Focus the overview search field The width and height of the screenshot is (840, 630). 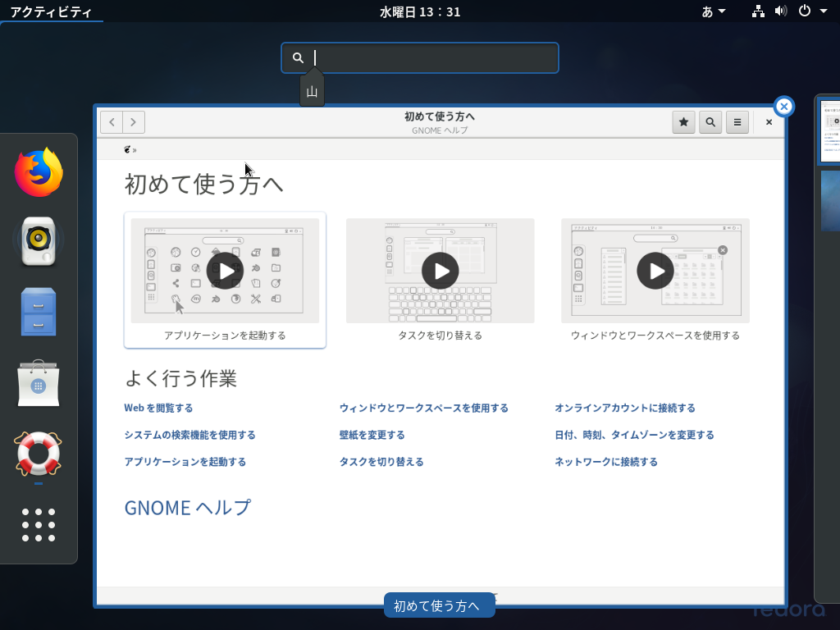[420, 58]
